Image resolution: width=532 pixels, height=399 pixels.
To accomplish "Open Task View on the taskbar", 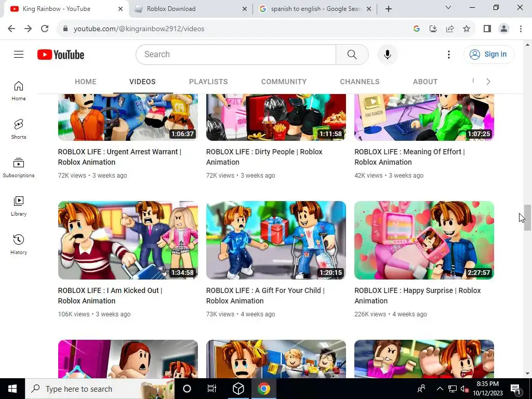I will [212, 389].
